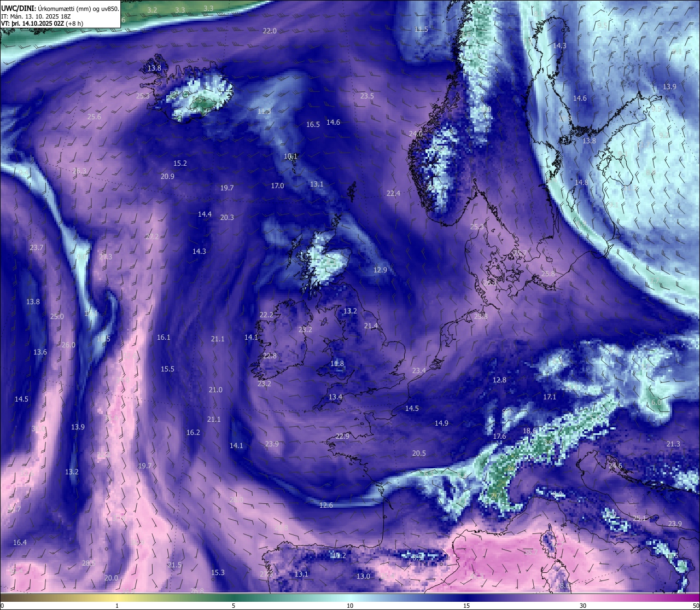Click the '22.2' value north of Ireland
Screen dimensions: 700x610
[266, 315]
